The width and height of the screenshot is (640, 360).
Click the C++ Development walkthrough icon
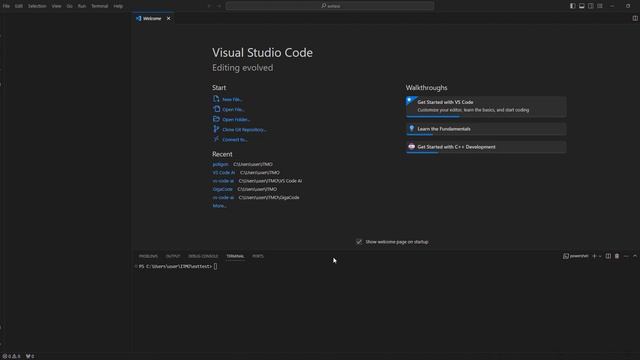click(x=411, y=147)
